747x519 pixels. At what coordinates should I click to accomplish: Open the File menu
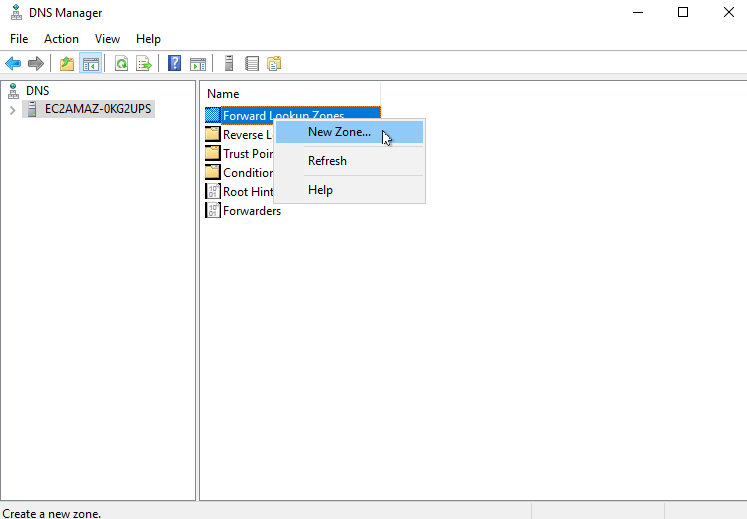click(19, 39)
